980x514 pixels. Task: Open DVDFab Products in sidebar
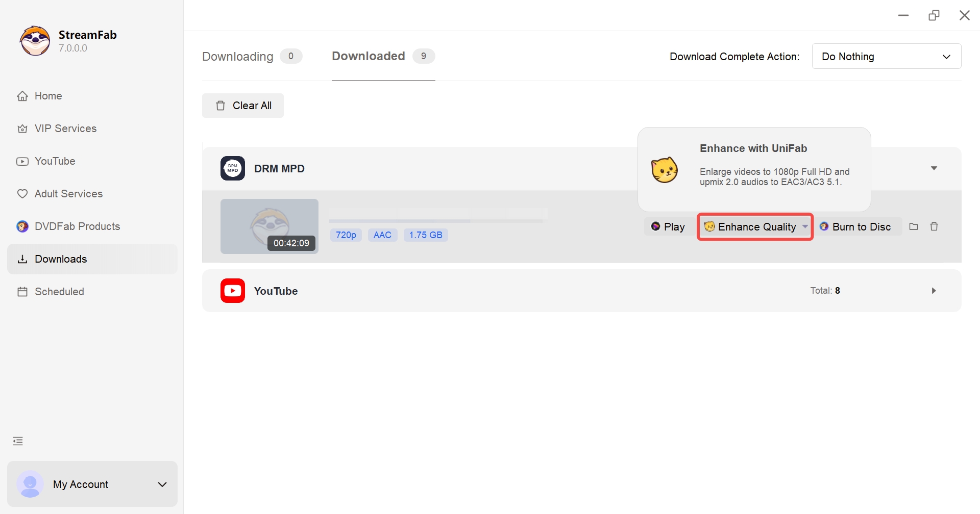coord(77,226)
